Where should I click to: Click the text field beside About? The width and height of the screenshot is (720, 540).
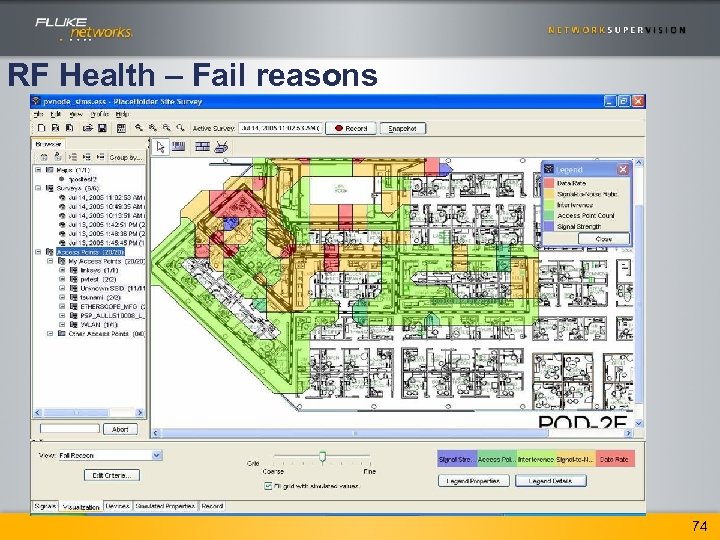point(70,428)
